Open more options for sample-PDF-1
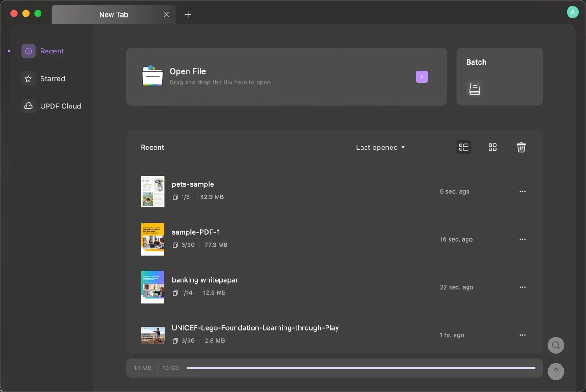 point(522,239)
